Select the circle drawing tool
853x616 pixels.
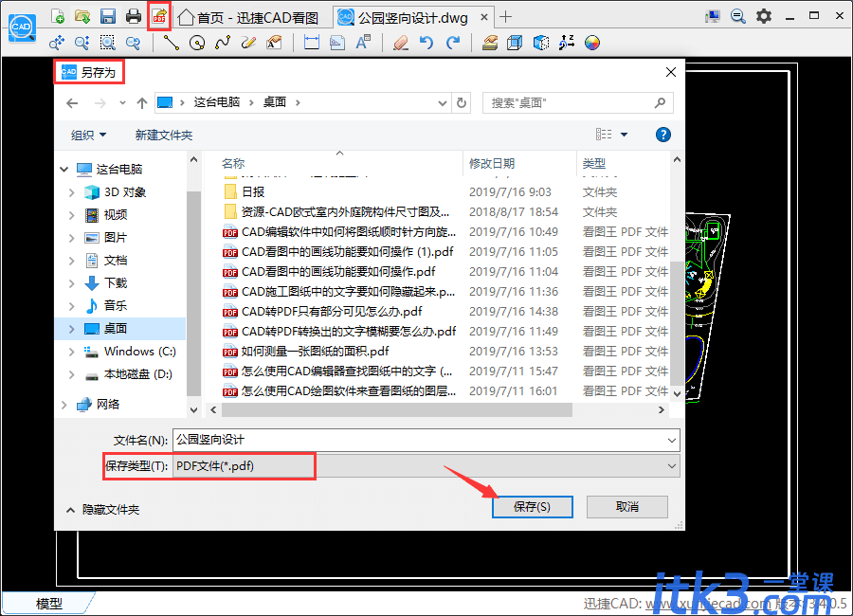click(x=197, y=43)
